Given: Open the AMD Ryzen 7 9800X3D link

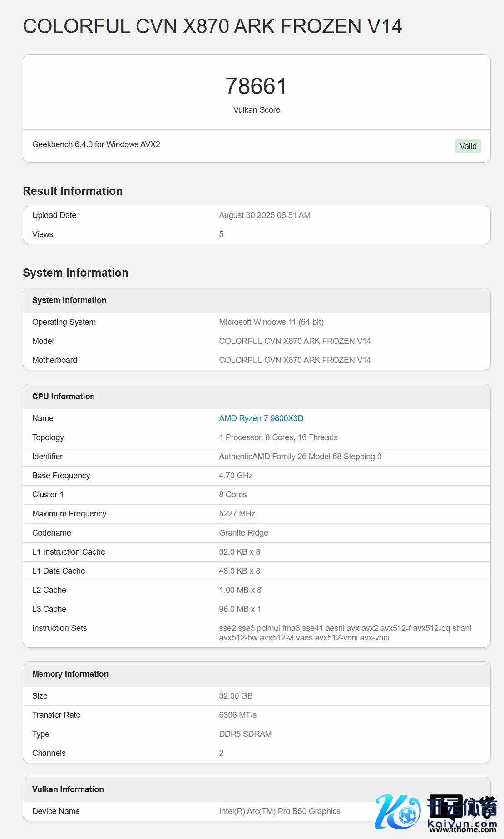Looking at the screenshot, I should [261, 418].
